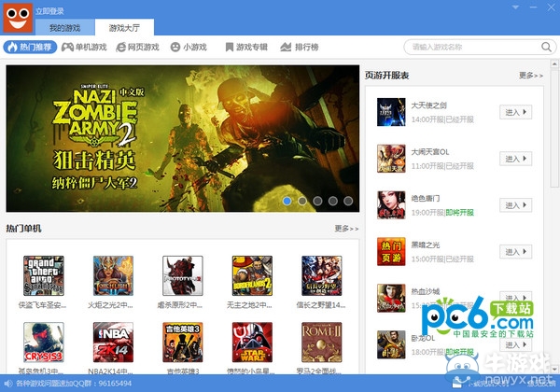Open the 游戏专辑 section
This screenshot has height=392, width=560.
click(x=246, y=47)
